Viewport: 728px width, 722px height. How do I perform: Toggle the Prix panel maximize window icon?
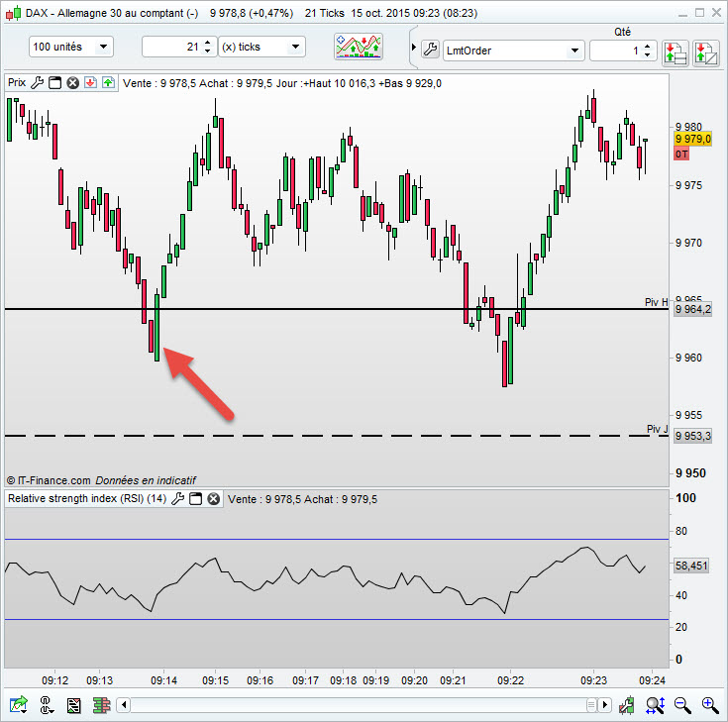coord(54,83)
